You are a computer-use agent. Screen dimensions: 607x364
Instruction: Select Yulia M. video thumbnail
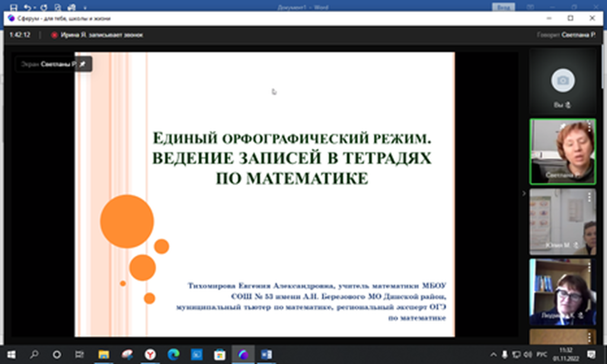(563, 222)
